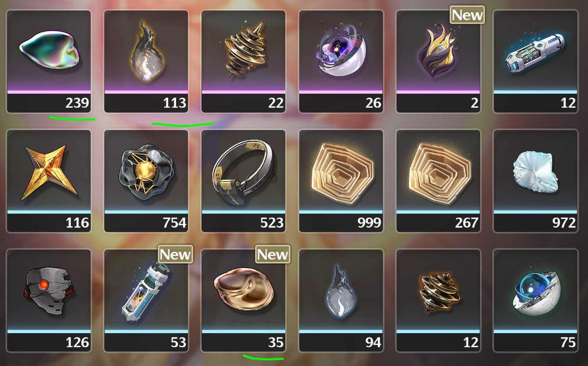Screen dimensions: 588x366
Task: Select the blue orb half-sphere item 75
Action: click(535, 300)
